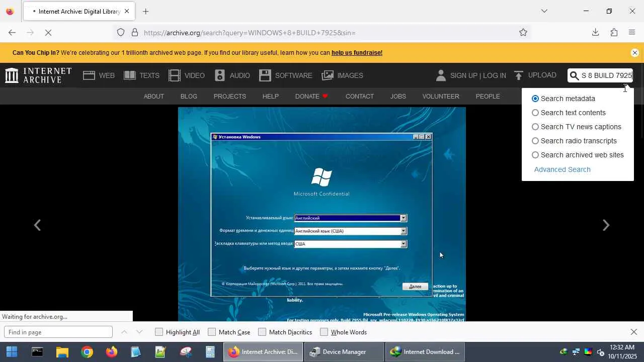The height and width of the screenshot is (362, 644).
Task: Close the find in page bar
Action: coord(634,332)
